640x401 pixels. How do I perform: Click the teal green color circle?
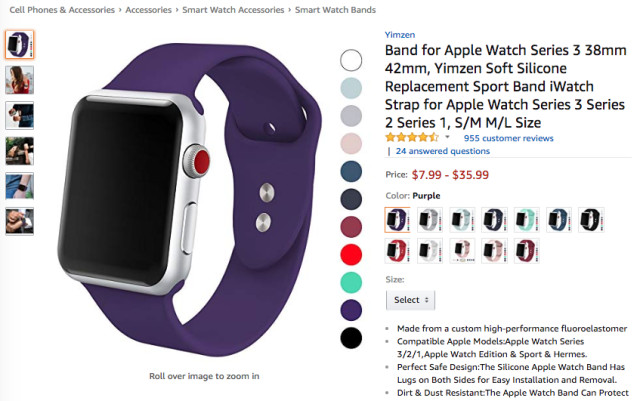pyautogui.click(x=351, y=282)
